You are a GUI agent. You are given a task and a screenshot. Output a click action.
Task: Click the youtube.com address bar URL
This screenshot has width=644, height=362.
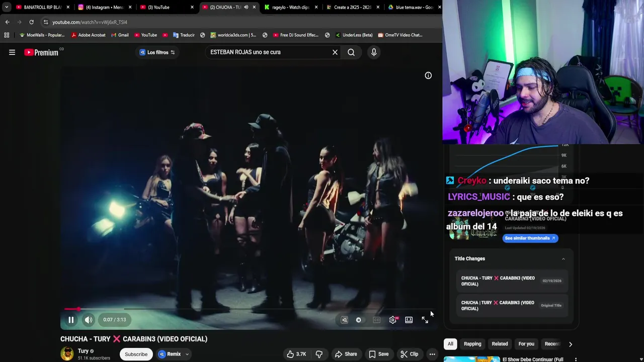(x=90, y=22)
